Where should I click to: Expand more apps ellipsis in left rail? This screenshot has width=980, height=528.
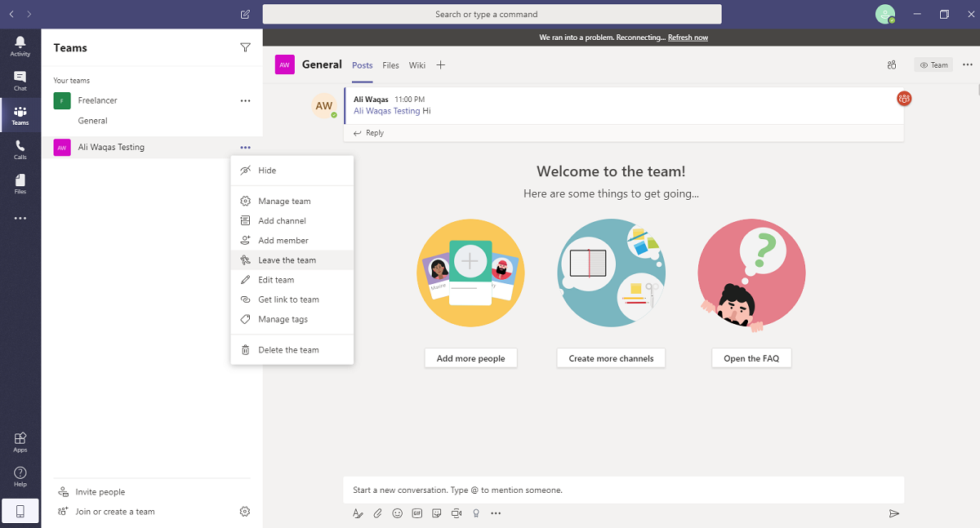(x=20, y=218)
